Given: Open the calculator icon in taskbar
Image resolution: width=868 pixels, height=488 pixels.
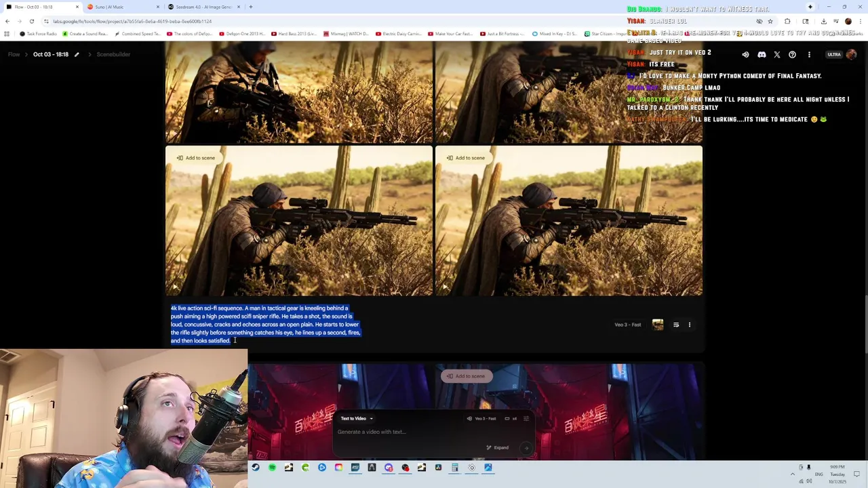Looking at the screenshot, I should coord(455,467).
